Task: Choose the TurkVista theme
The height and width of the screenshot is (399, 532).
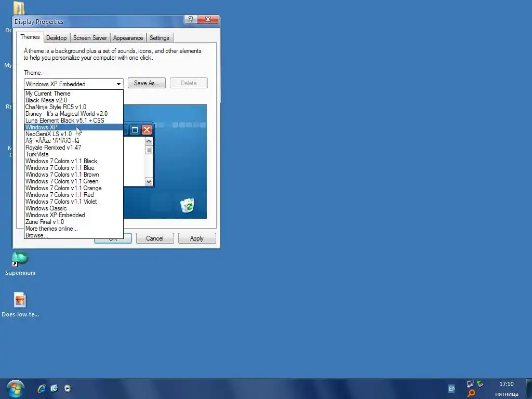Action: [74, 154]
